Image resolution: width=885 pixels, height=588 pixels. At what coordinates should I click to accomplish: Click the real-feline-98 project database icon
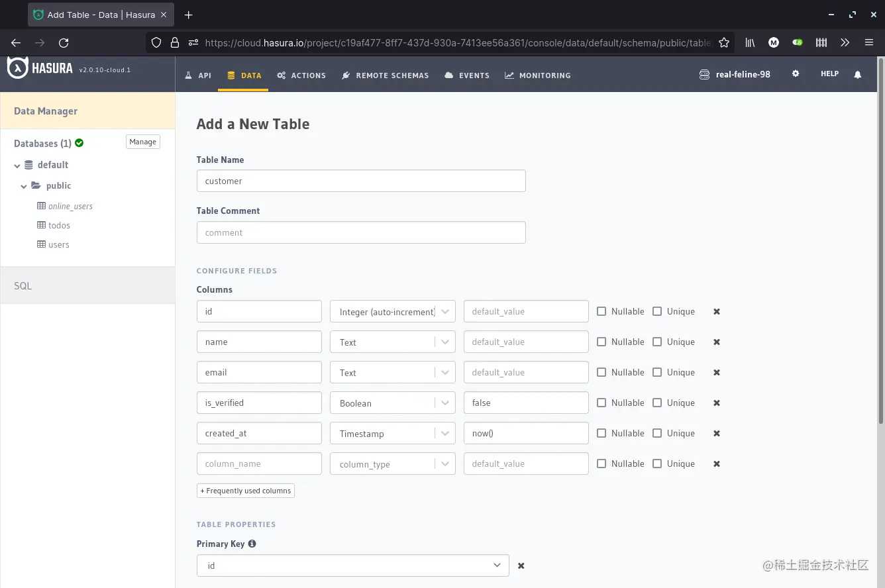tap(703, 74)
